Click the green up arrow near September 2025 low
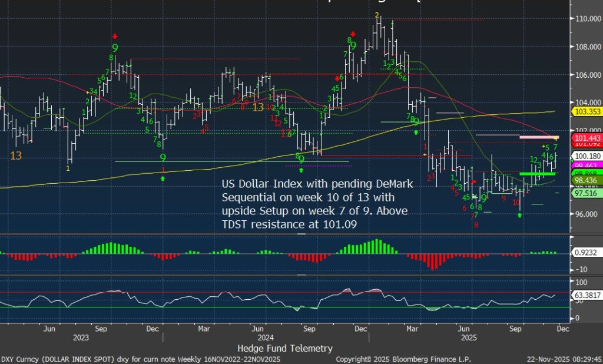The width and height of the screenshot is (603, 364). click(x=519, y=216)
